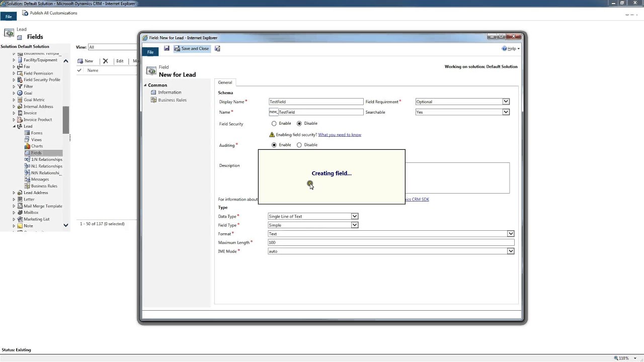Open the Help menu dropdown

[x=511, y=49]
